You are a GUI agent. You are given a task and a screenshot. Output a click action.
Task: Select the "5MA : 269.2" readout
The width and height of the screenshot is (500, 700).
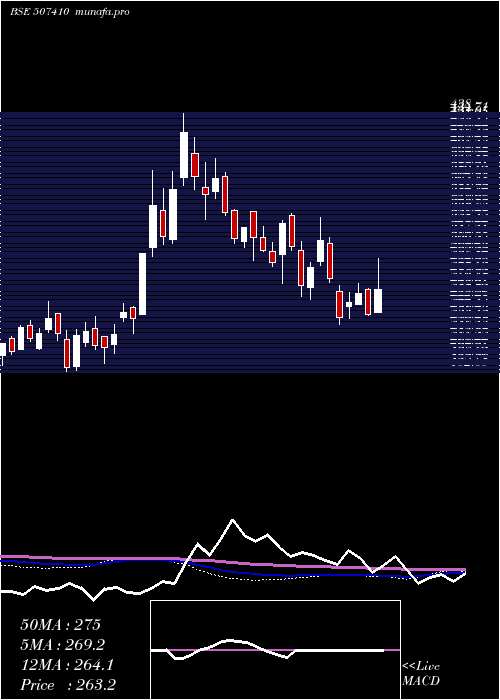pyautogui.click(x=63, y=645)
